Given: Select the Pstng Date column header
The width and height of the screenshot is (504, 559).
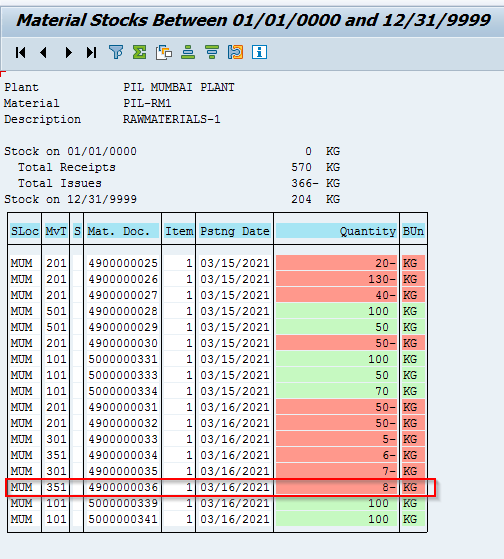Looking at the screenshot, I should [x=235, y=231].
